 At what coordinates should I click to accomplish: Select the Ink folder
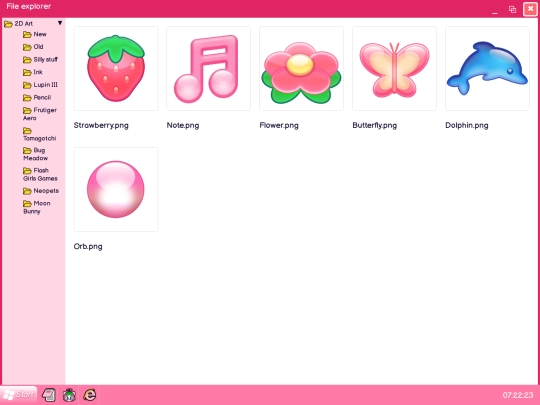[33, 72]
